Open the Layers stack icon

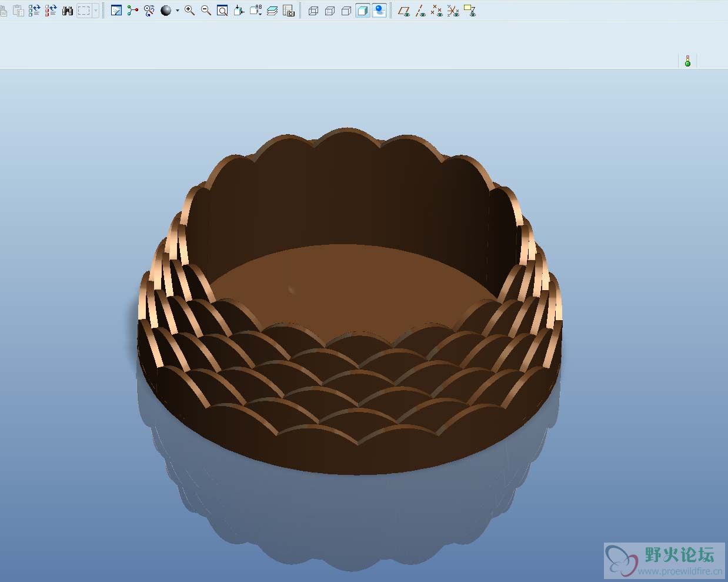click(x=272, y=11)
